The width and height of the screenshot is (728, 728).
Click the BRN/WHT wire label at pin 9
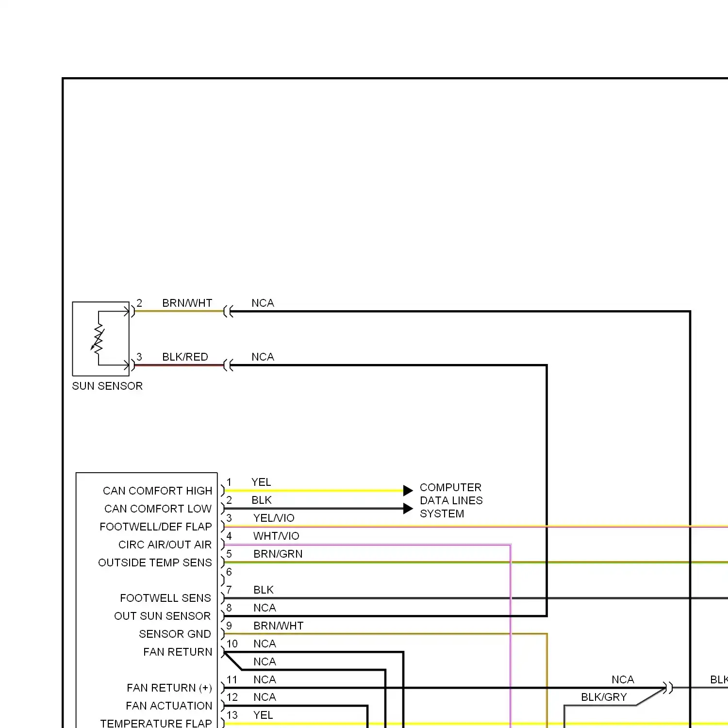(279, 626)
